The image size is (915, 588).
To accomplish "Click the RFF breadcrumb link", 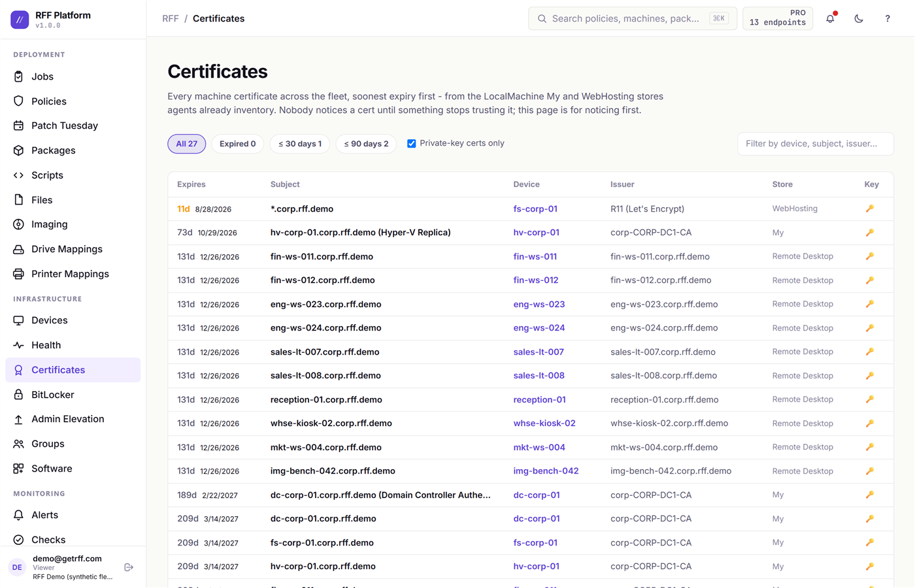I will (170, 19).
